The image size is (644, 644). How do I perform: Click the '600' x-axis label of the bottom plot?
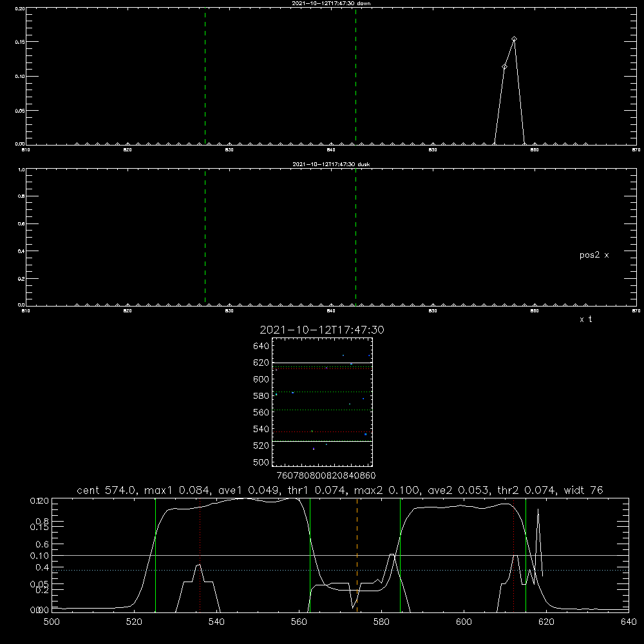point(464,622)
